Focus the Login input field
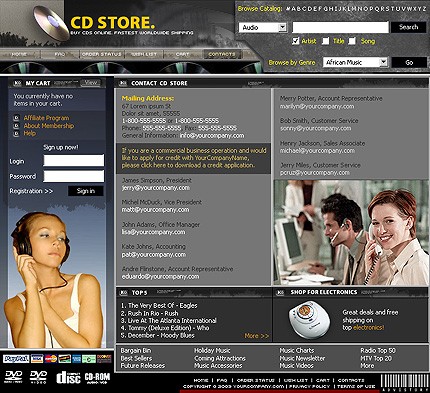 click(x=74, y=161)
